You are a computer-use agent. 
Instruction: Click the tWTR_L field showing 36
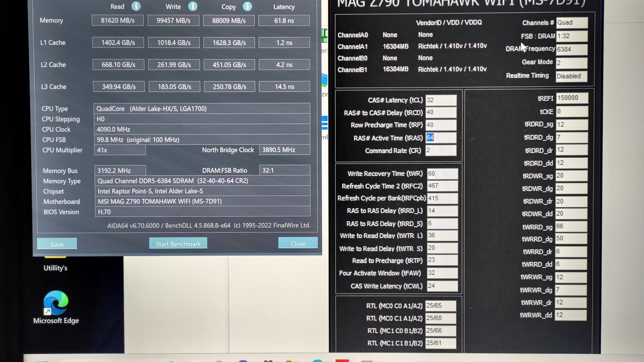[442, 235]
